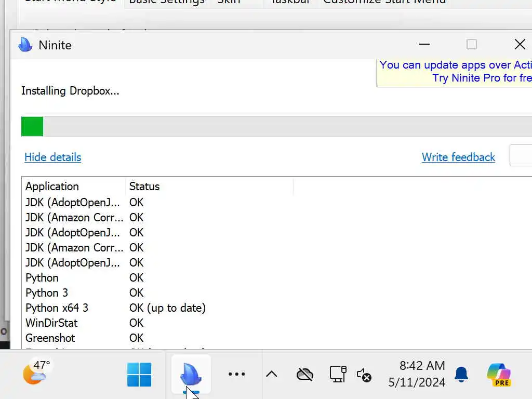The height and width of the screenshot is (399, 532).
Task: Open notifications bell icon
Action: click(461, 374)
